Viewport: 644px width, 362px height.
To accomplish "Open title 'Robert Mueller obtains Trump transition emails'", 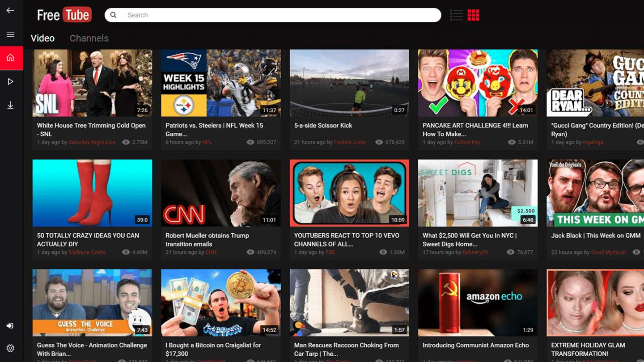I will point(207,240).
